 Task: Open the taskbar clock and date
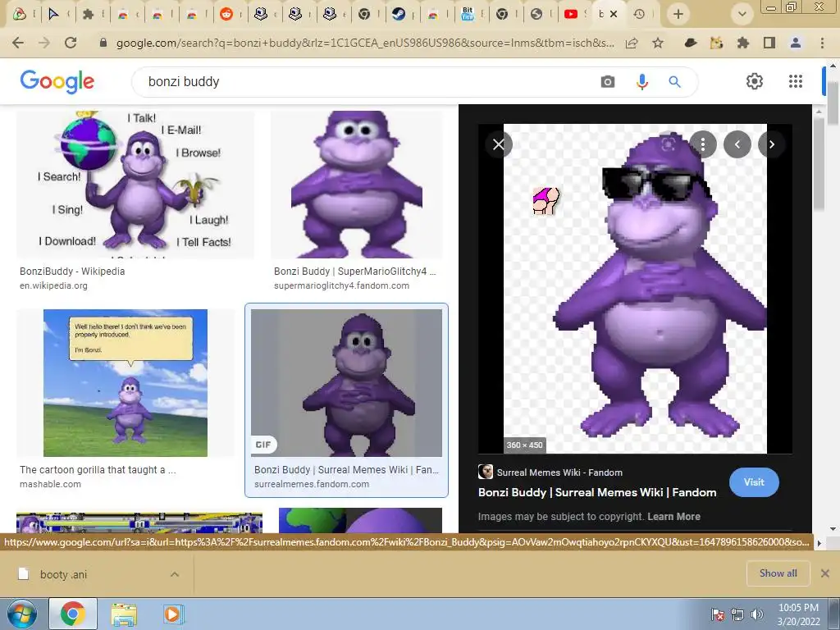[798, 614]
